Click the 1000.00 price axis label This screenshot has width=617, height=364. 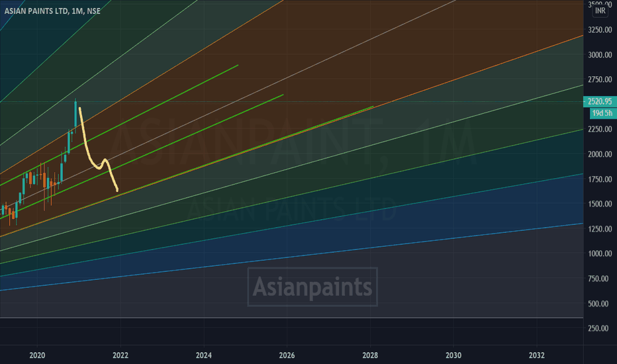coord(600,253)
